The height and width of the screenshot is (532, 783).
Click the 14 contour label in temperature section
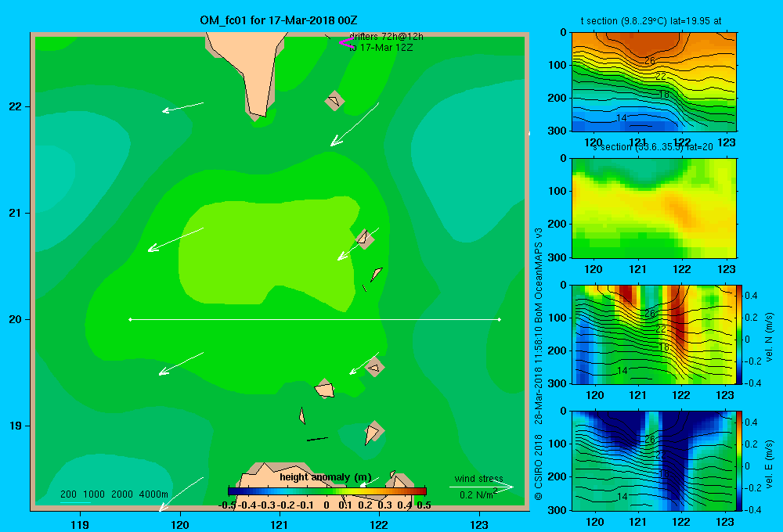point(622,118)
